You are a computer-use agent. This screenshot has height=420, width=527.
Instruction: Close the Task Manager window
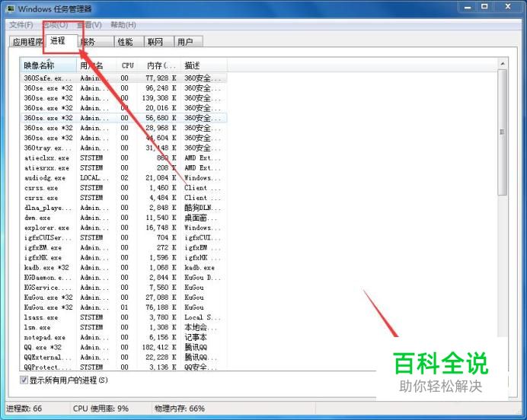[508, 7]
